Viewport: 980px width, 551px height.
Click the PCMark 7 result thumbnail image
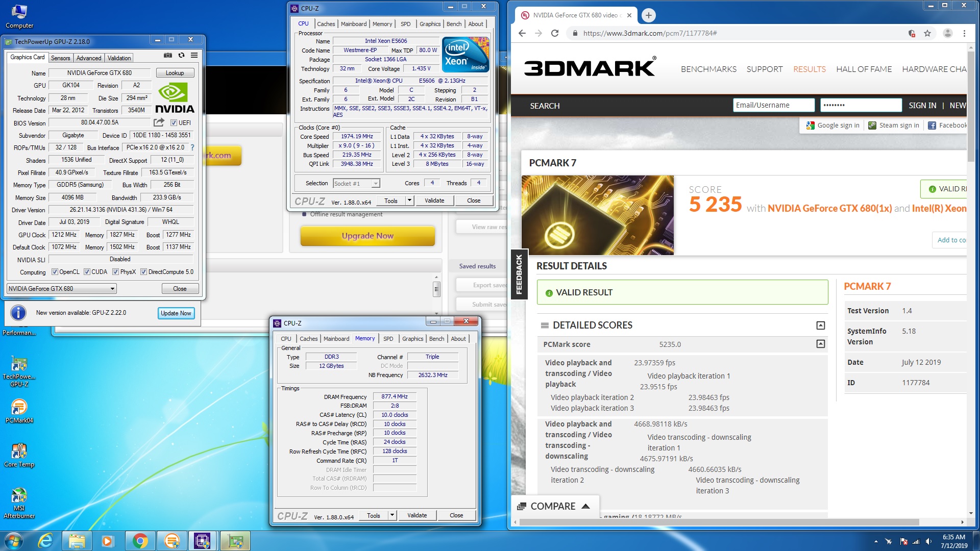[x=598, y=215]
